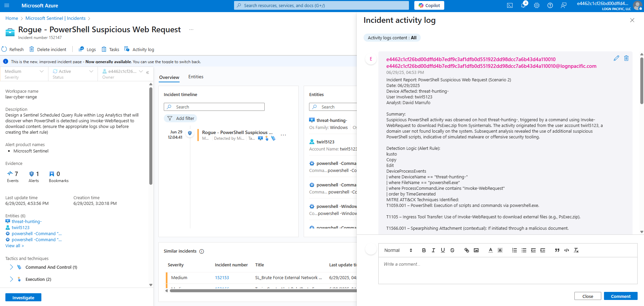The height and width of the screenshot is (306, 644).
Task: Click the Incident timeline search field
Action: pos(214,107)
